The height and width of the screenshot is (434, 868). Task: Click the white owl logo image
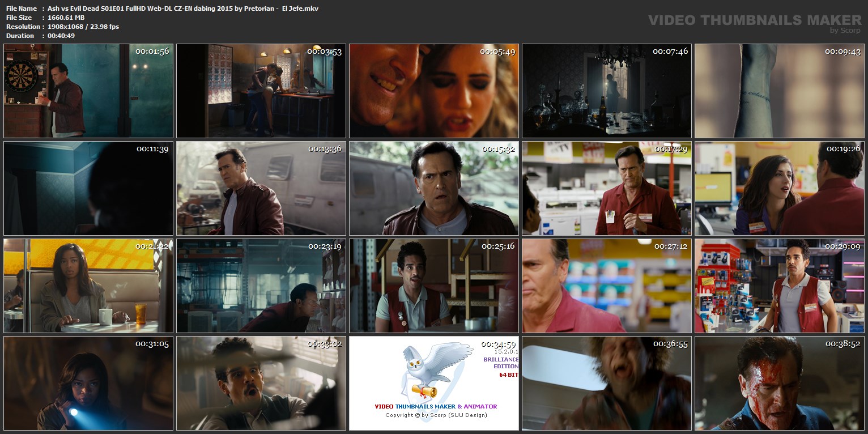click(x=428, y=369)
